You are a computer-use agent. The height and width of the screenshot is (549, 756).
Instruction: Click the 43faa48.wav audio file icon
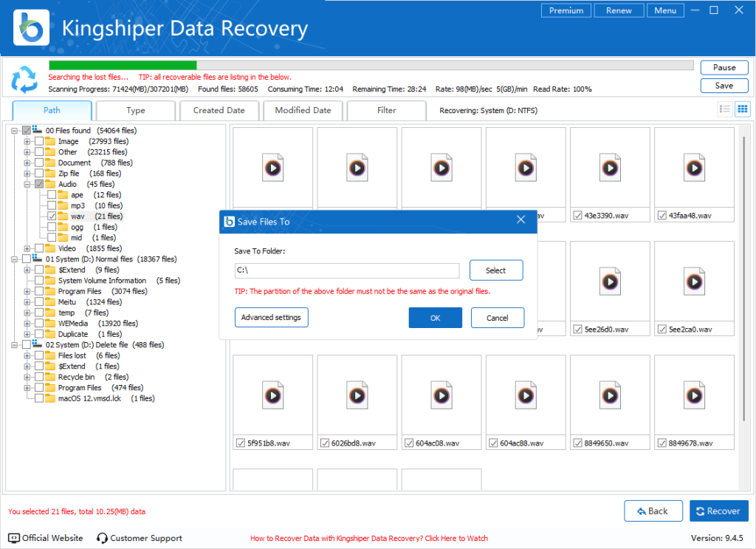tap(694, 168)
